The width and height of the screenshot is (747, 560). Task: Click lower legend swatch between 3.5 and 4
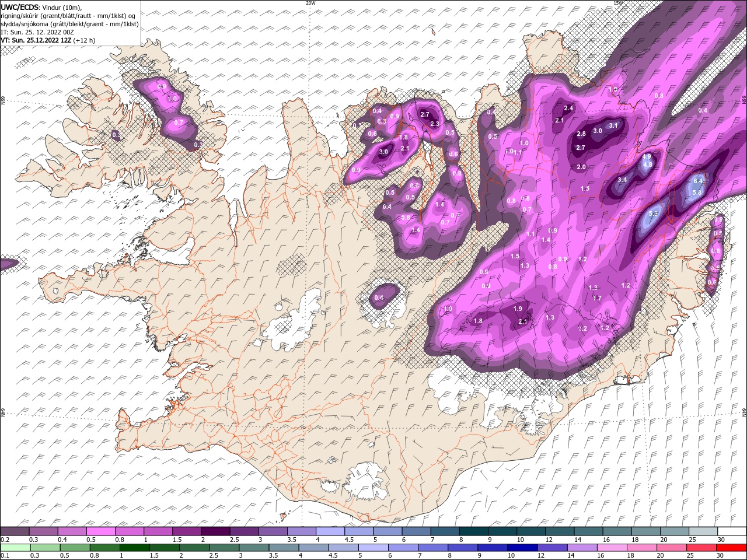[x=284, y=548]
